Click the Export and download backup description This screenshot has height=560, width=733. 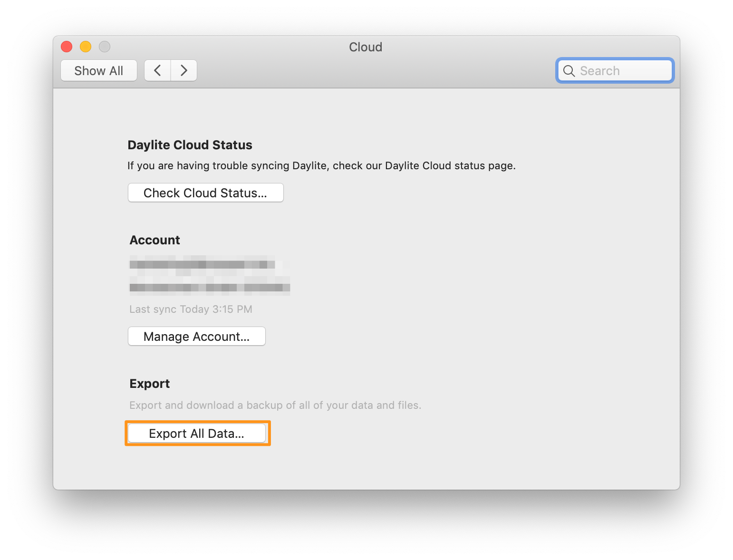275,406
